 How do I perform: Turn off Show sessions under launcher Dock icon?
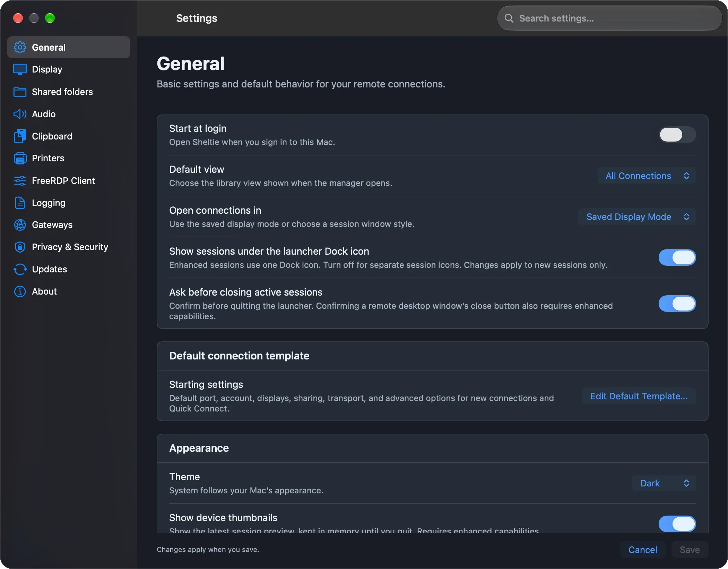pyautogui.click(x=677, y=257)
